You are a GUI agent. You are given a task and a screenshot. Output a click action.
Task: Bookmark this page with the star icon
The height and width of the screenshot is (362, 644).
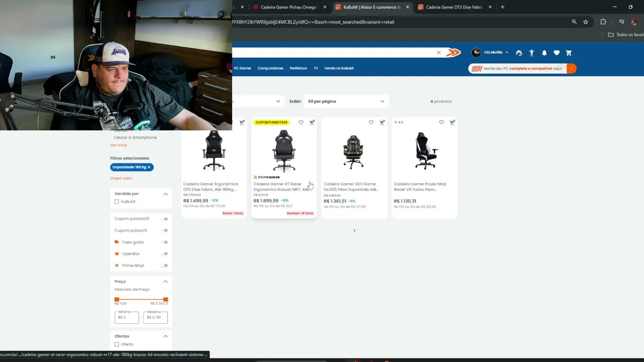[586, 22]
